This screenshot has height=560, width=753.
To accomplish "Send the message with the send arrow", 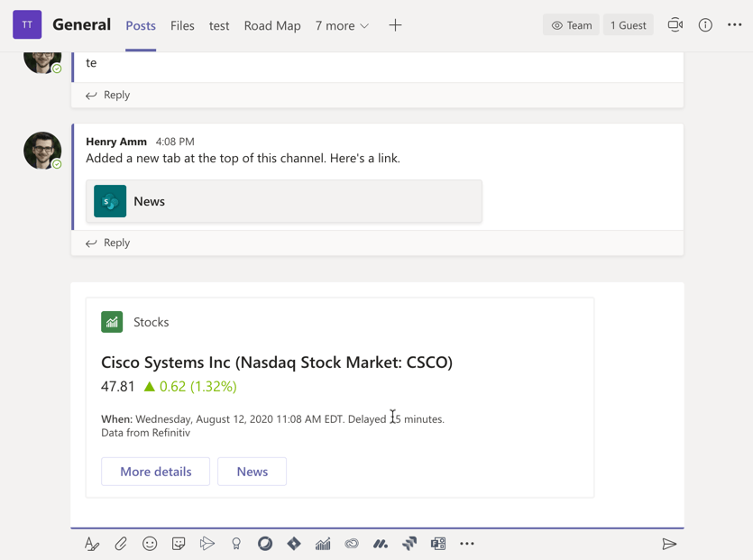I will [x=669, y=544].
